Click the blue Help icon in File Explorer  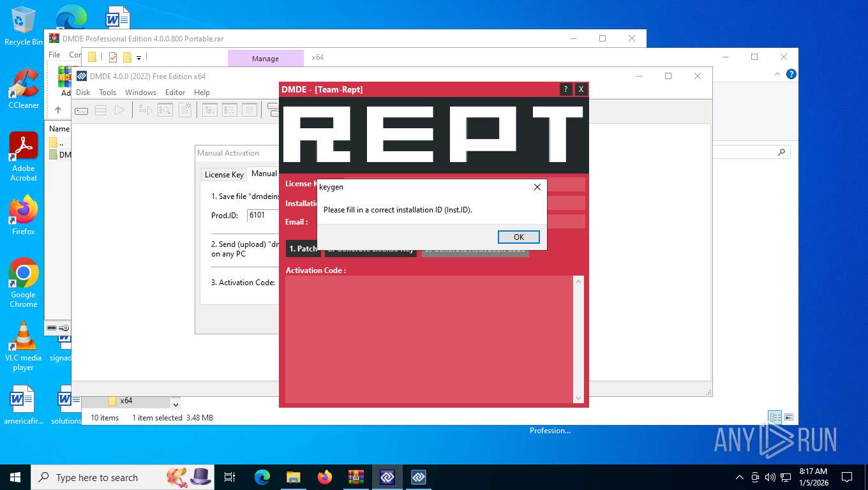(x=791, y=74)
